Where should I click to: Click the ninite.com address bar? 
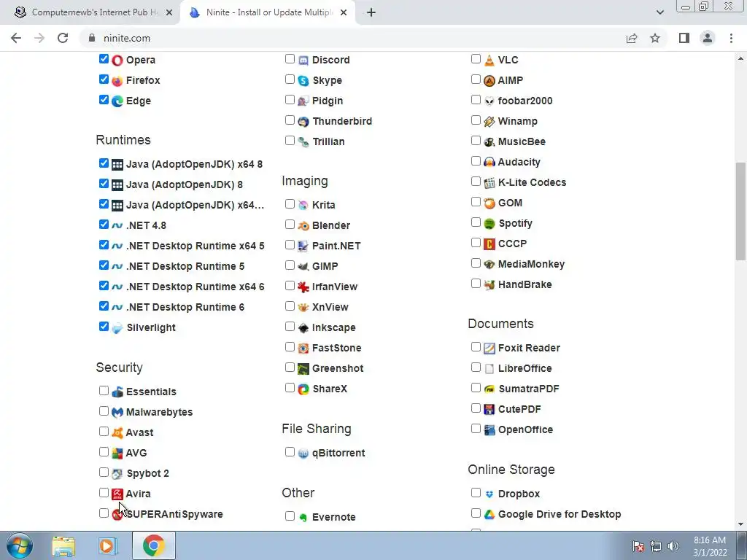point(352,38)
